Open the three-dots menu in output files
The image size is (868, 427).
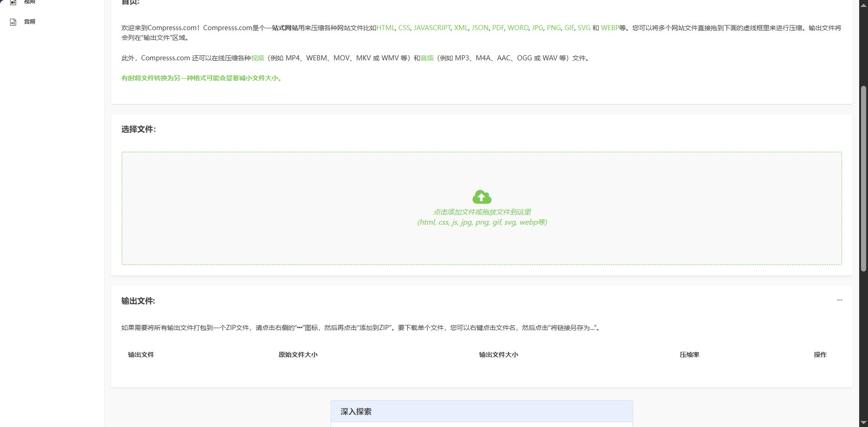point(839,300)
